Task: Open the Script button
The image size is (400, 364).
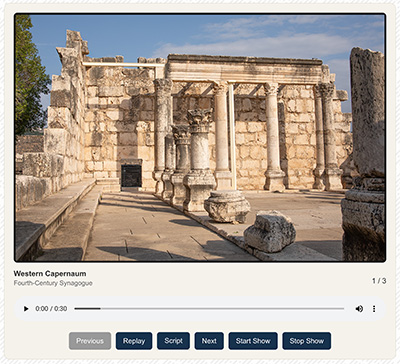Action: tap(173, 341)
